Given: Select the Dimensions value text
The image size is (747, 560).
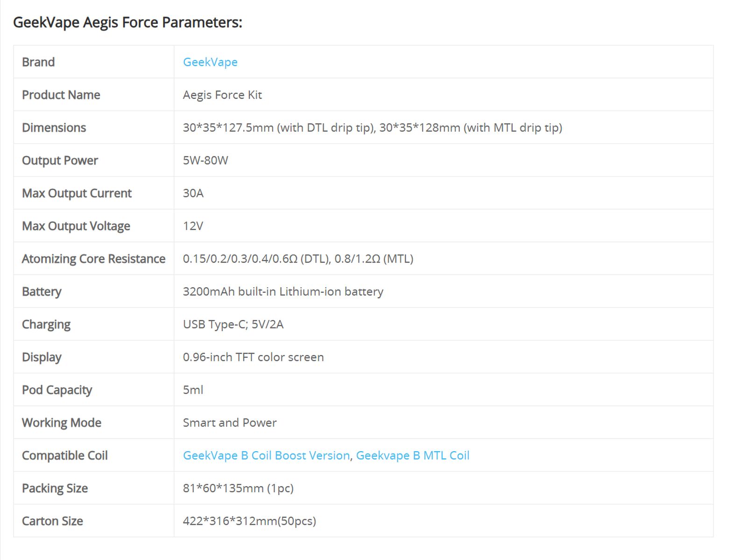Looking at the screenshot, I should [372, 128].
